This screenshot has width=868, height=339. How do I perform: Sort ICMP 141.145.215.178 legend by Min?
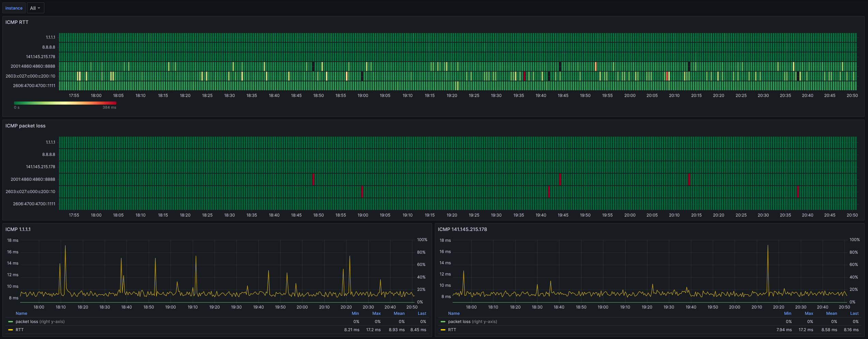788,313
